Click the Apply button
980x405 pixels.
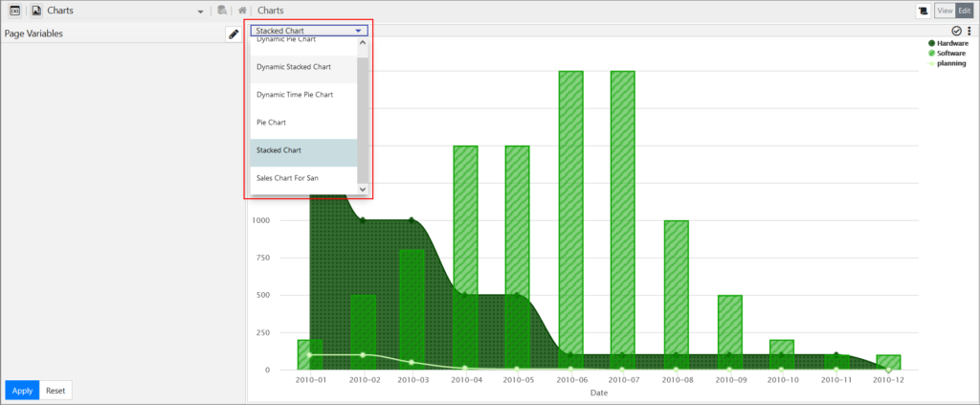tap(23, 391)
